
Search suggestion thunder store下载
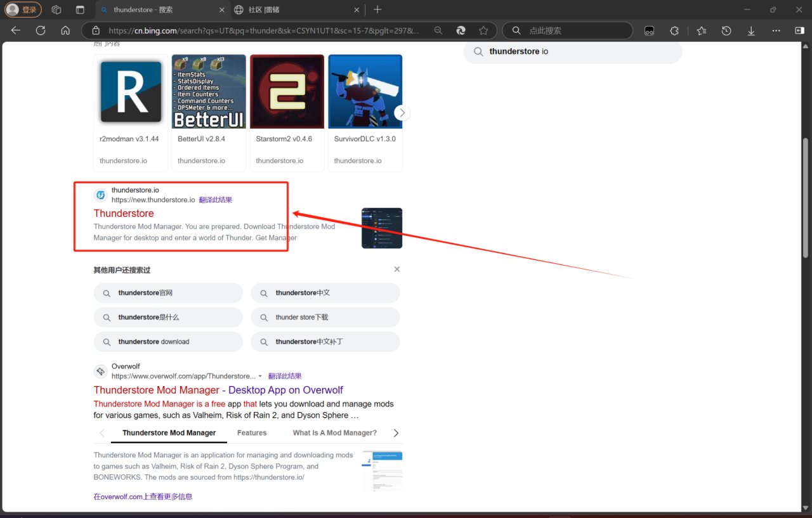click(x=325, y=317)
